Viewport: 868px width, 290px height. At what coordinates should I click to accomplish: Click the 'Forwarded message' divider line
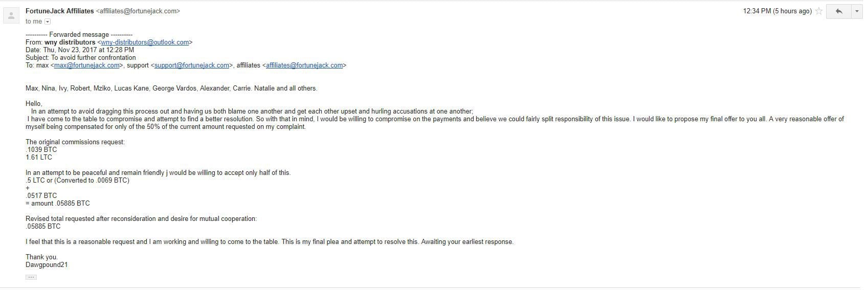[79, 35]
